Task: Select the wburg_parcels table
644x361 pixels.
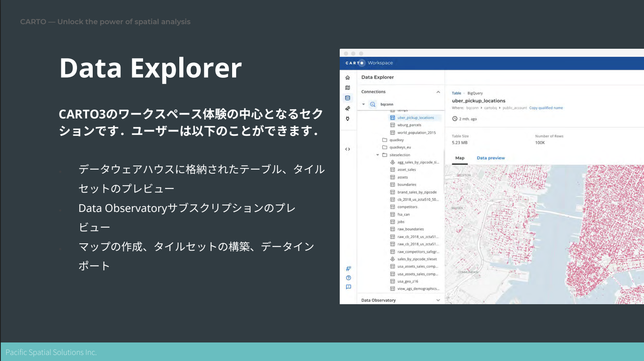Action: [x=409, y=125]
